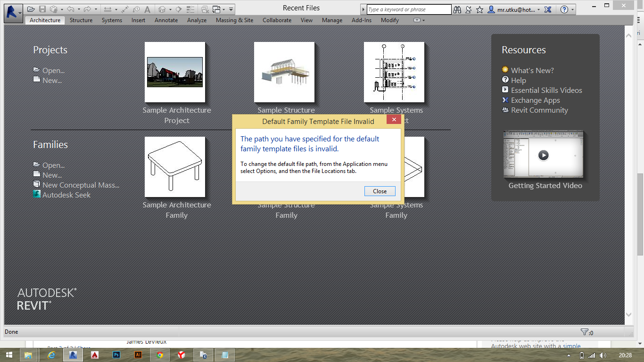Image resolution: width=644 pixels, height=362 pixels.
Task: Expand the Help dropdown arrow
Action: tap(573, 9)
